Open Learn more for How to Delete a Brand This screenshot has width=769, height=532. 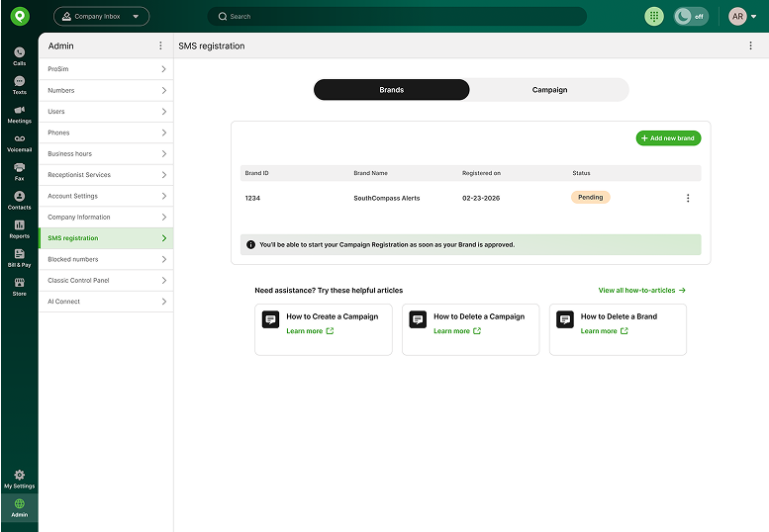click(x=605, y=331)
